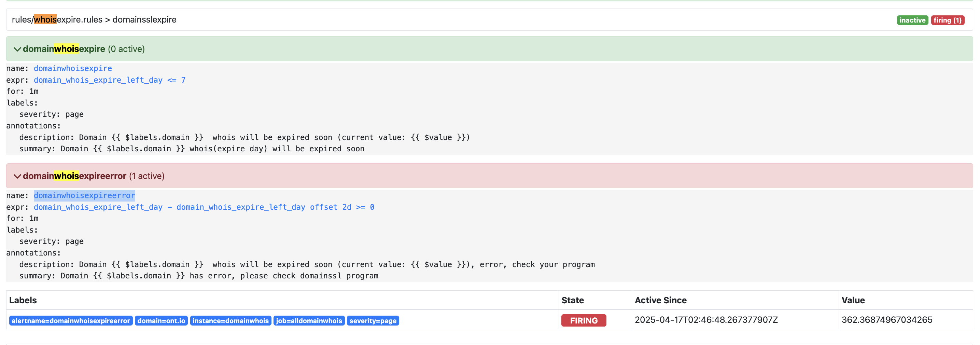Click the green inactive badge

pyautogui.click(x=912, y=20)
